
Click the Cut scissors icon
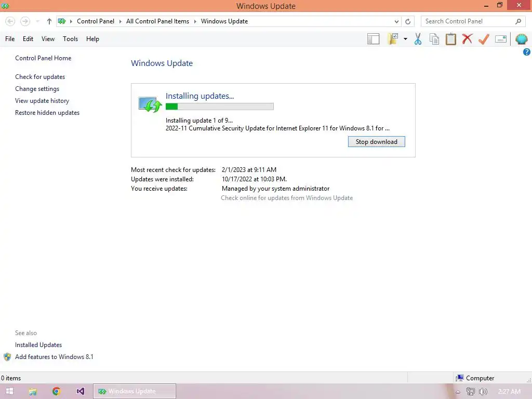(x=418, y=39)
